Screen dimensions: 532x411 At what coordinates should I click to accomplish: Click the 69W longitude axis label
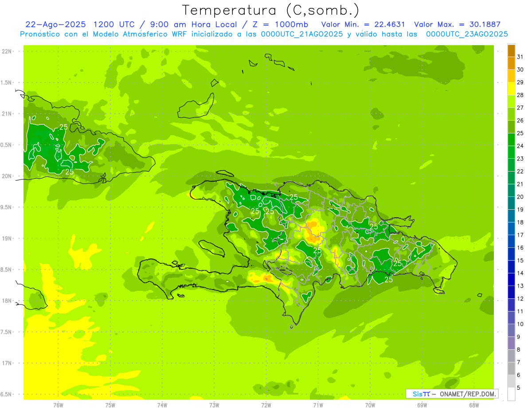coord(422,405)
